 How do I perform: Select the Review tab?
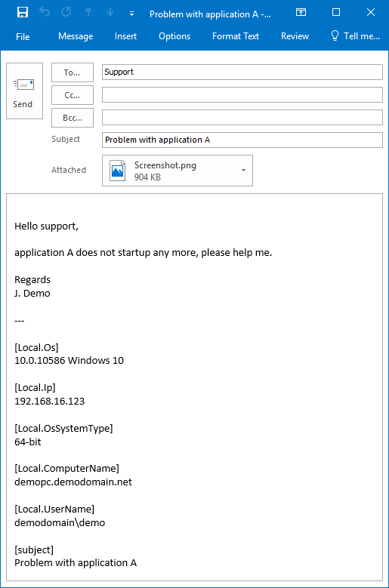point(295,36)
